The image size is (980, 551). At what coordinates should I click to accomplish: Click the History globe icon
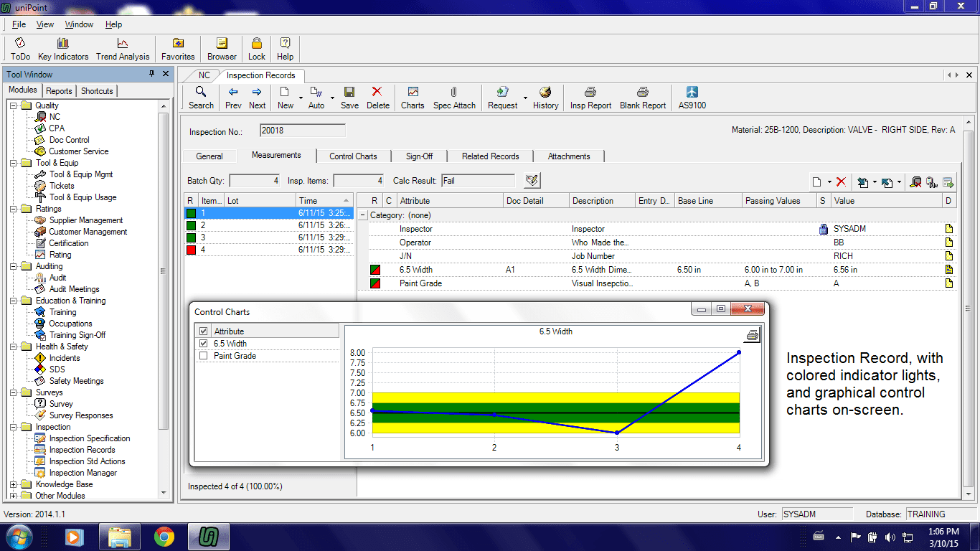(545, 98)
